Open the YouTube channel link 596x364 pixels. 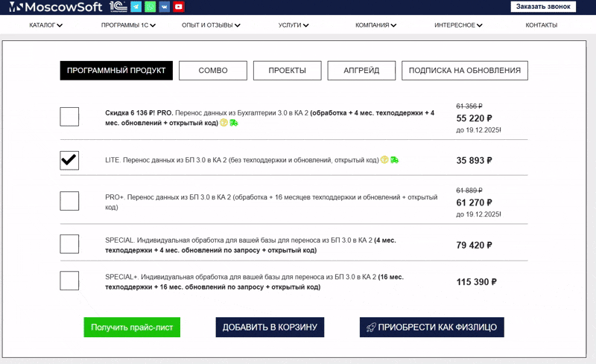tap(178, 7)
